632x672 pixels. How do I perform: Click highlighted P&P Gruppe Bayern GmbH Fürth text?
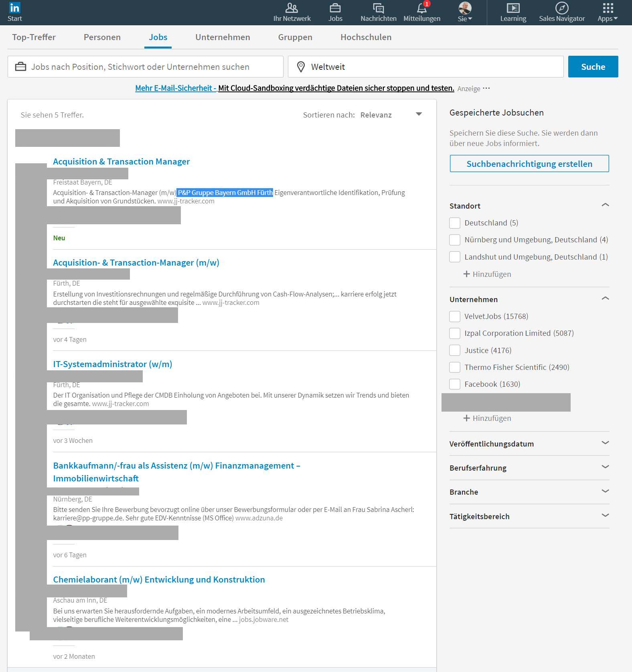(x=225, y=193)
